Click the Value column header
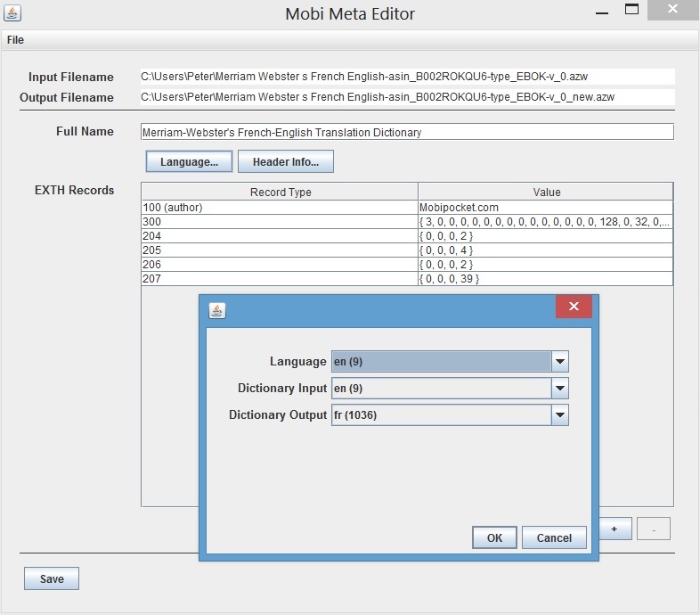Image resolution: width=700 pixels, height=615 pixels. point(546,192)
